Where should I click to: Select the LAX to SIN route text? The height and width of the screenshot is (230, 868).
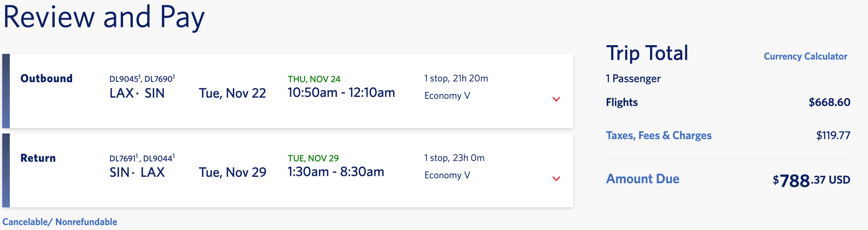pyautogui.click(x=137, y=93)
